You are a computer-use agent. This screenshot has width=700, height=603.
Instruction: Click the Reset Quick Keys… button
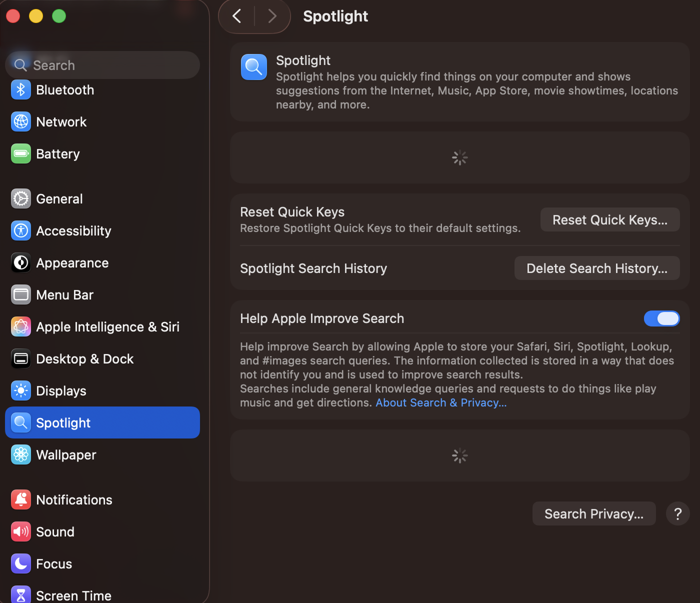pos(610,220)
